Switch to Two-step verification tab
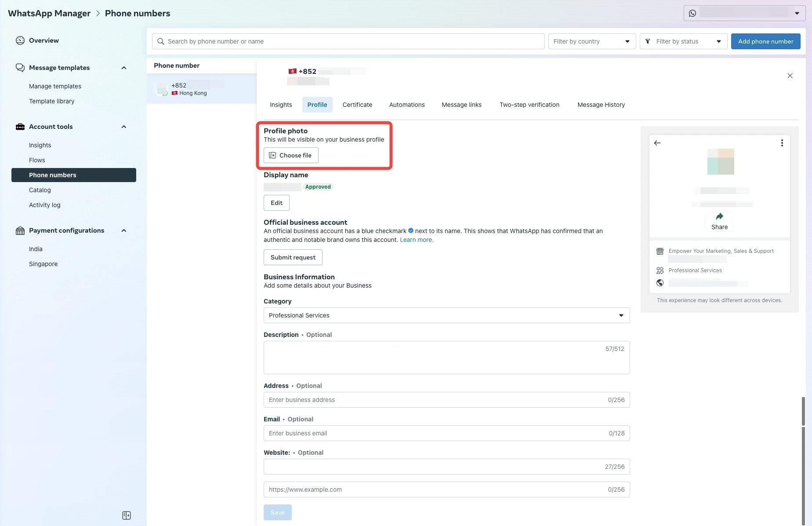This screenshot has height=526, width=812. pyautogui.click(x=529, y=105)
